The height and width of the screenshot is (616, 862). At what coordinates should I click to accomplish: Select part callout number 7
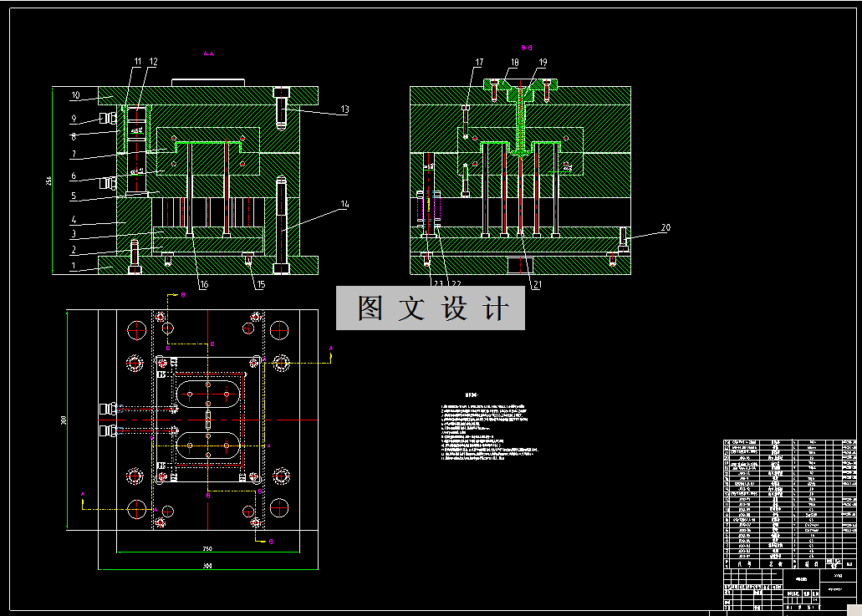[x=74, y=154]
